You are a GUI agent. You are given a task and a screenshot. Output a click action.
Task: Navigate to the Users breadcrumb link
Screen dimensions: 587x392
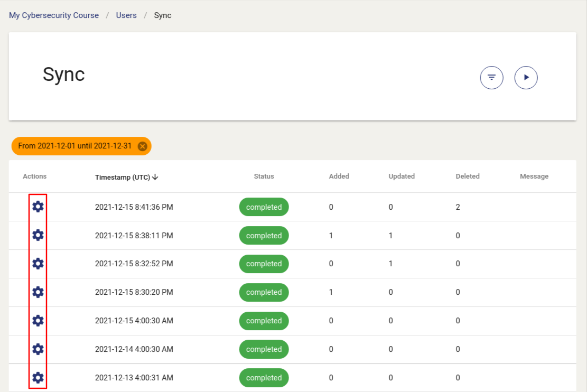(x=126, y=15)
